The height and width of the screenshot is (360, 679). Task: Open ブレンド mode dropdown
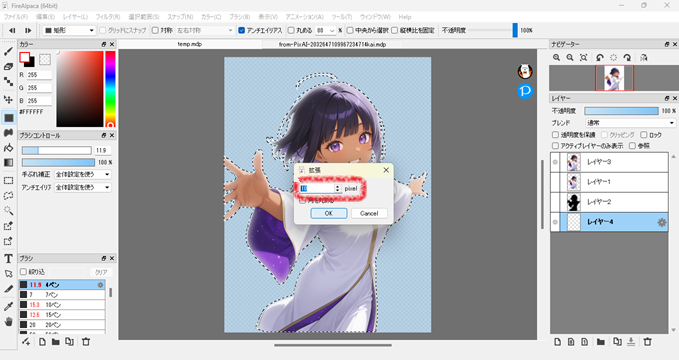tap(630, 123)
